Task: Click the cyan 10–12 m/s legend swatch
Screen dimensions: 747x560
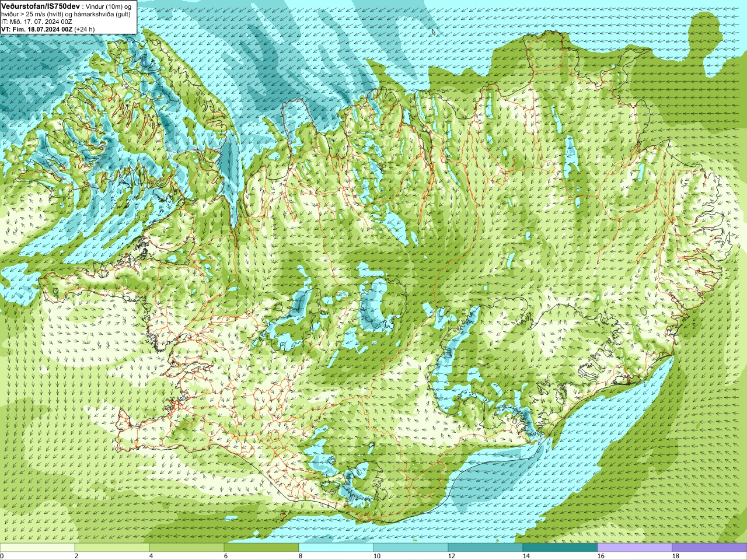Action: (x=411, y=548)
